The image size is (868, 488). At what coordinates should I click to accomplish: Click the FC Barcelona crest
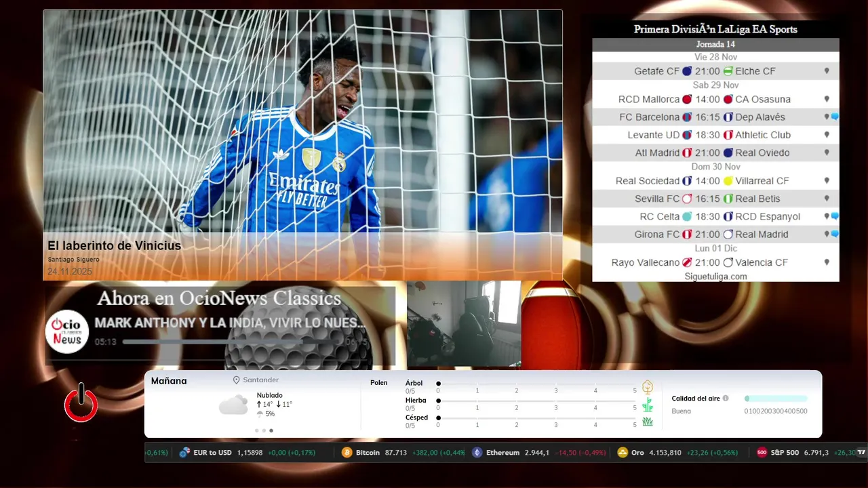coord(687,117)
